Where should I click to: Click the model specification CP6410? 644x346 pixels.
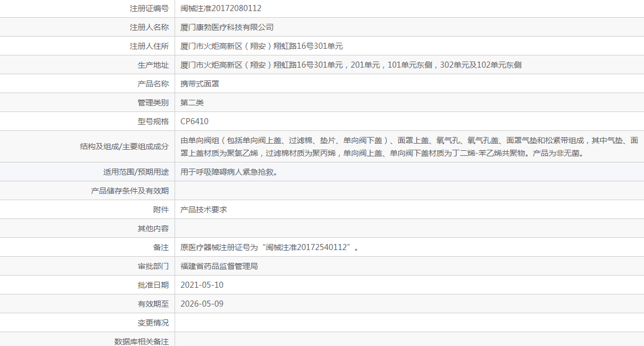tap(195, 121)
